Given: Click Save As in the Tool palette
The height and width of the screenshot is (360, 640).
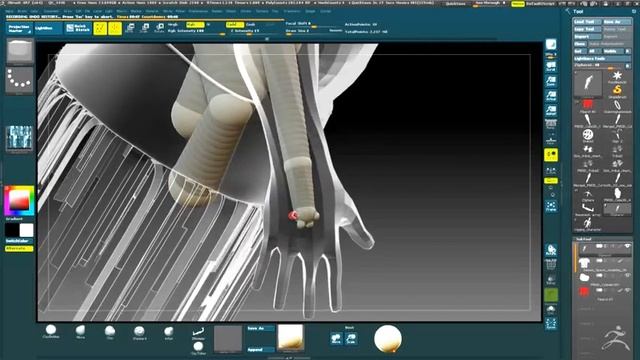Looking at the screenshot, I should pos(617,22).
